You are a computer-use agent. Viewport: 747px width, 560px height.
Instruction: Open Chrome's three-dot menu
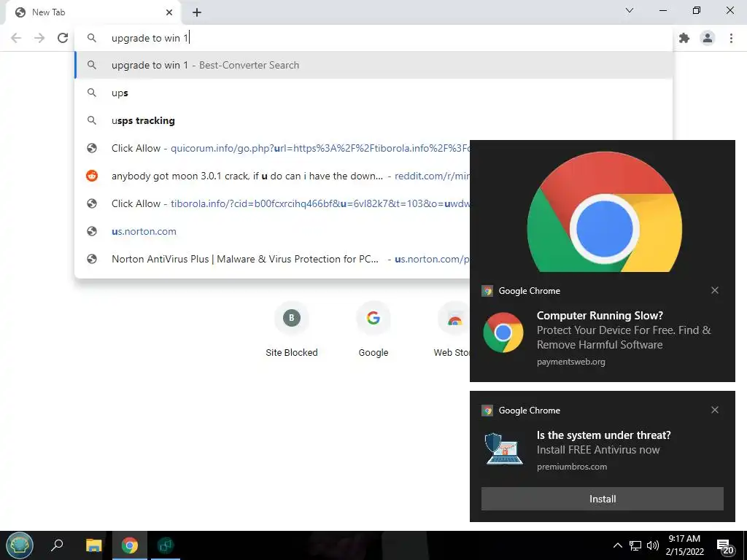pos(731,38)
